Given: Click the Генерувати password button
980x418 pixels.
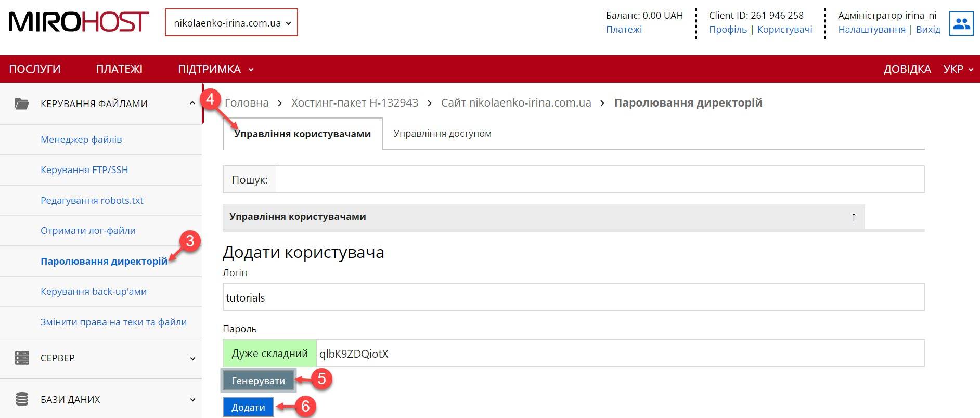Looking at the screenshot, I should 259,381.
